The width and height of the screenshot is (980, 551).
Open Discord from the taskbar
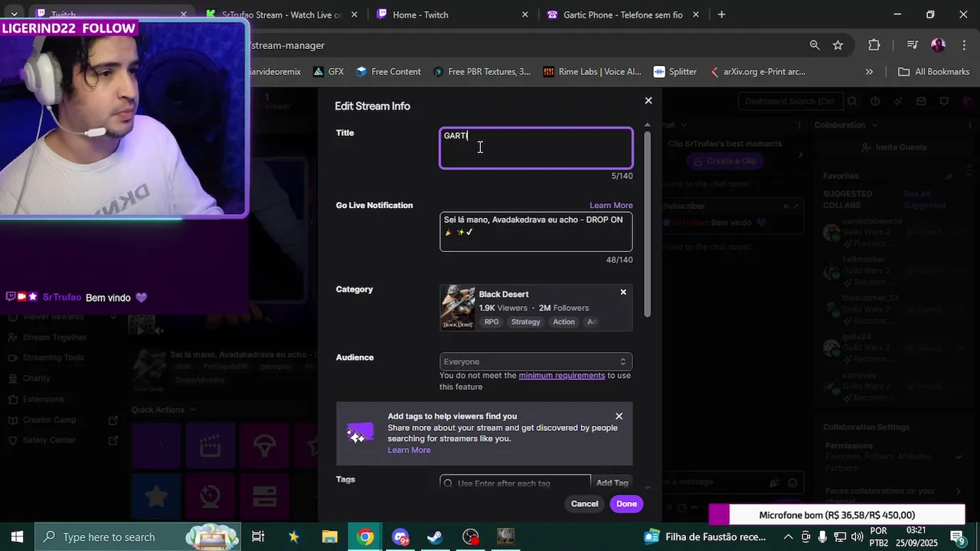tap(400, 536)
